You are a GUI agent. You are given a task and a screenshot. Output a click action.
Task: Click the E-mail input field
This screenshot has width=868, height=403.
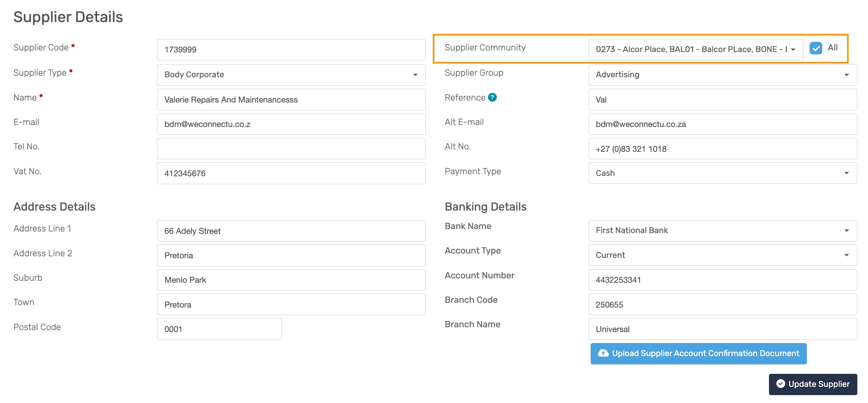[x=291, y=124]
